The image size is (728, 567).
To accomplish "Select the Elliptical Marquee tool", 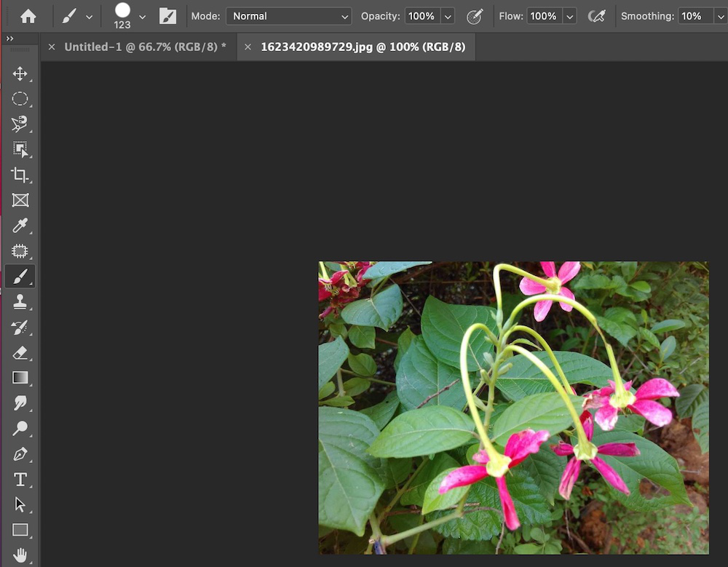I will pos(20,99).
